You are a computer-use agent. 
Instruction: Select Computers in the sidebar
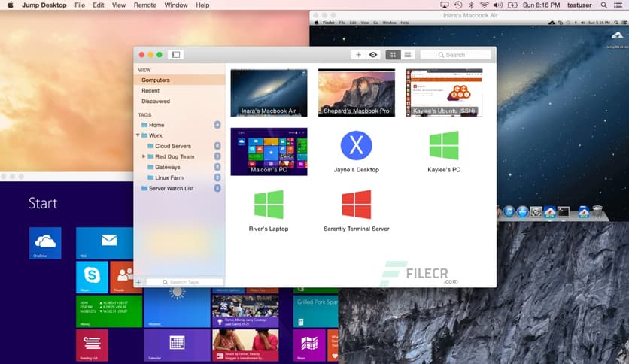point(179,80)
